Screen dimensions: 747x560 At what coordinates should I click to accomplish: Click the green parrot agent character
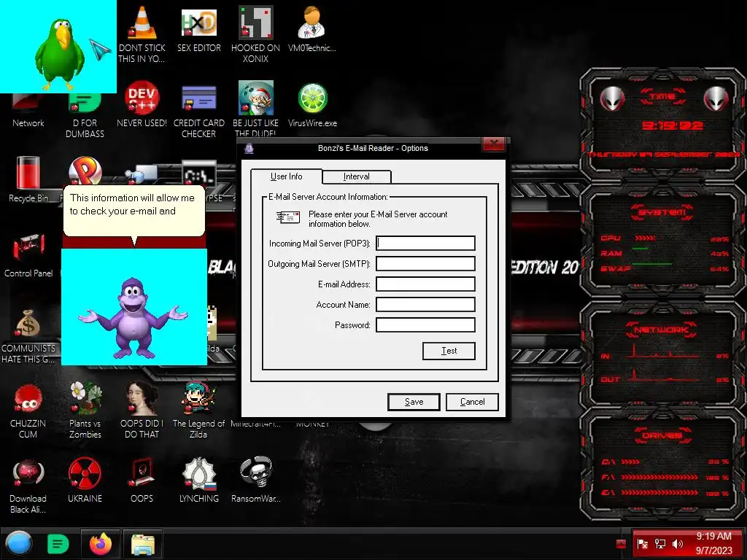click(x=61, y=53)
